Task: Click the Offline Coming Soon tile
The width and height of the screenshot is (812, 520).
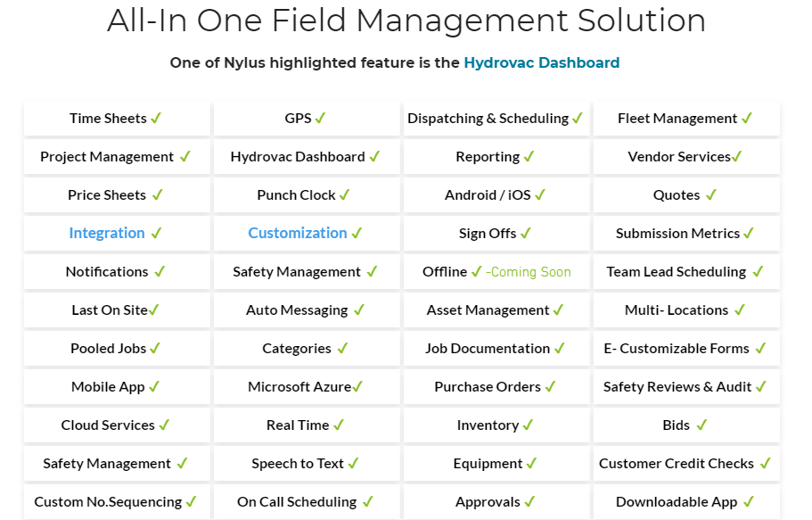Action: tap(496, 272)
